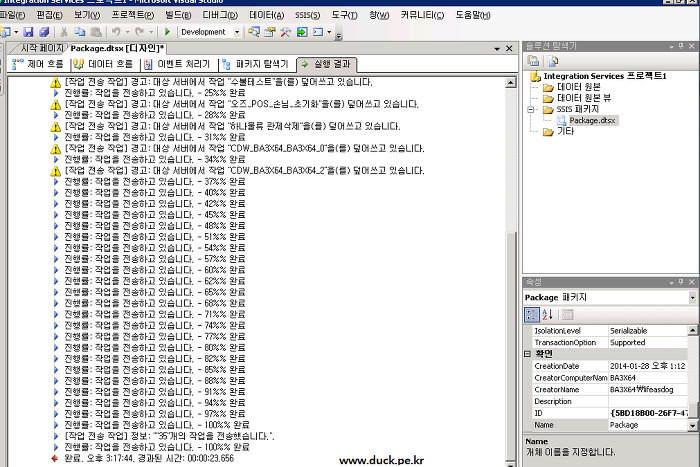Click the '36개의 작업을 전송했습니다' info row
This screenshot has height=467, width=700.
170,436
